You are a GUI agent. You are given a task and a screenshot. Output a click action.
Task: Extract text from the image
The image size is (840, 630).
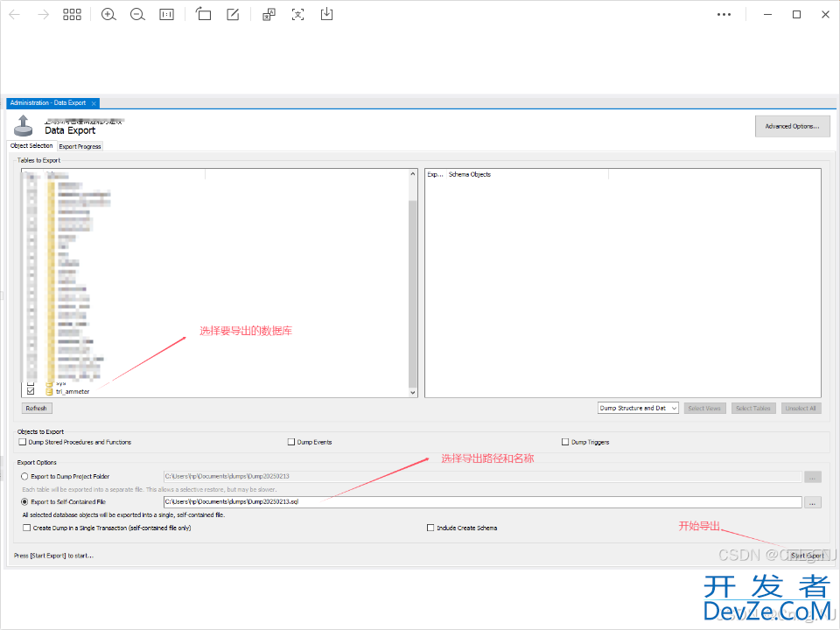(297, 15)
